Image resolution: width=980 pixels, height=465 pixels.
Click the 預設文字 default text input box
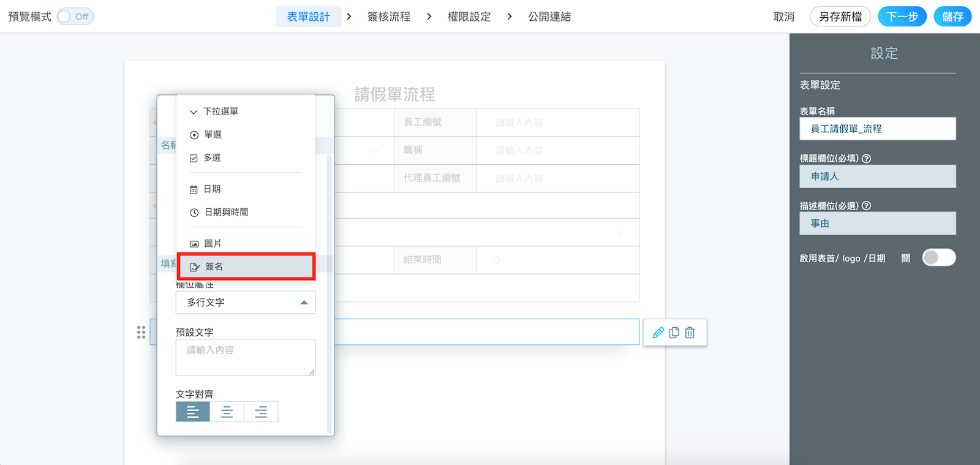click(245, 357)
